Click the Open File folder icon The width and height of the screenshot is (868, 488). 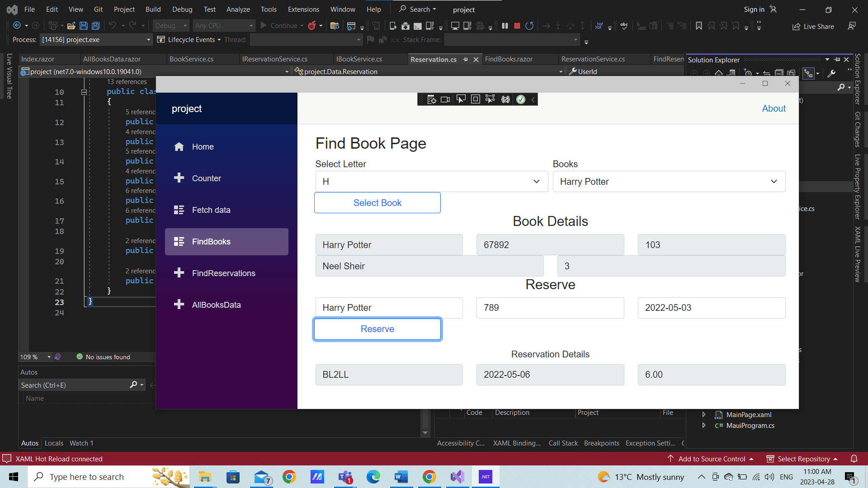coord(71,26)
